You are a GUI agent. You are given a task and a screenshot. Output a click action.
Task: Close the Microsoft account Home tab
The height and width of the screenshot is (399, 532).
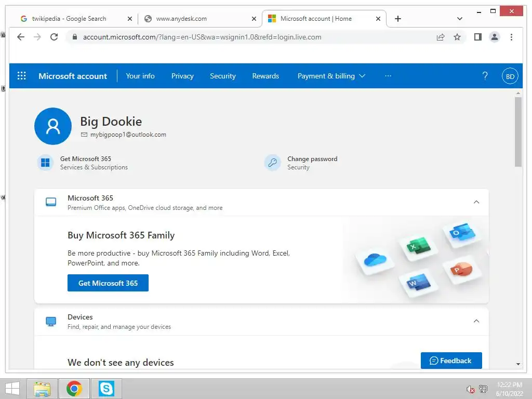click(378, 19)
